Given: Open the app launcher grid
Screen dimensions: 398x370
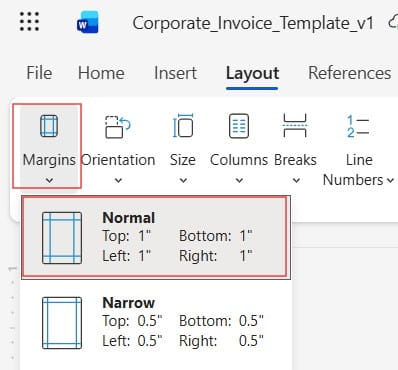Looking at the screenshot, I should click(29, 22).
